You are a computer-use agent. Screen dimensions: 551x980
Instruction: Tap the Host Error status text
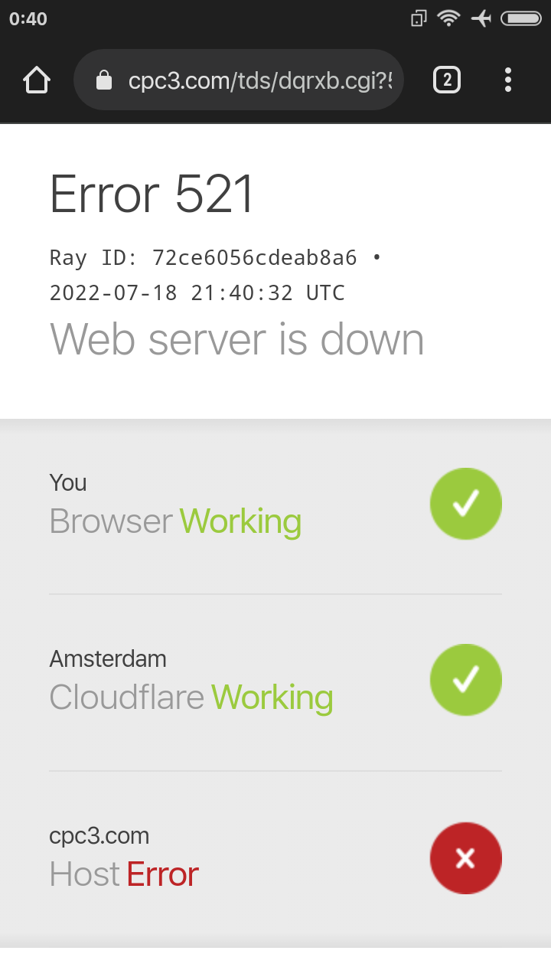124,874
